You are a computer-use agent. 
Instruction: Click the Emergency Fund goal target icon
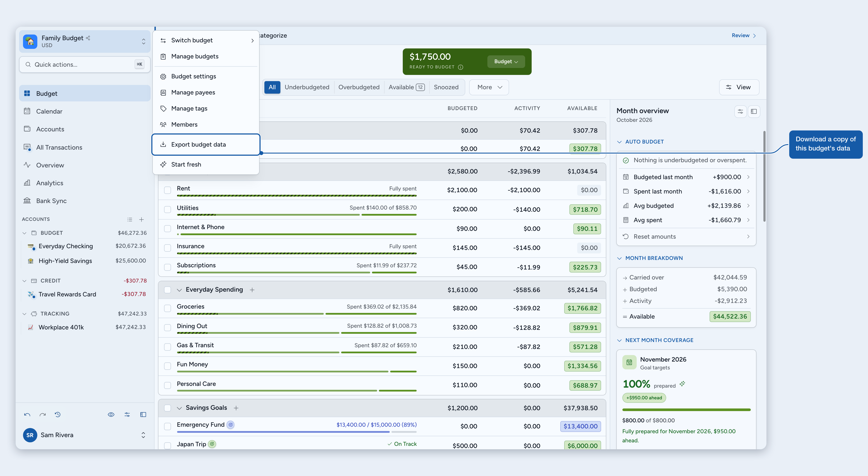(230, 425)
